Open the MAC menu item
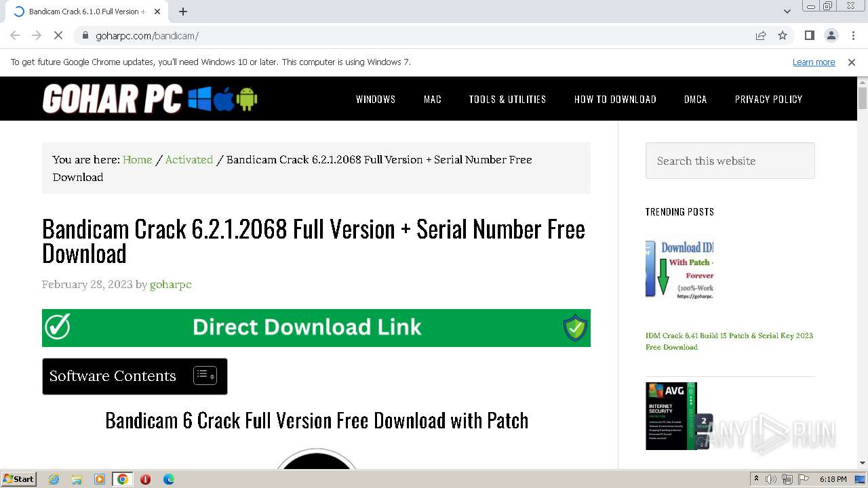 coord(433,99)
